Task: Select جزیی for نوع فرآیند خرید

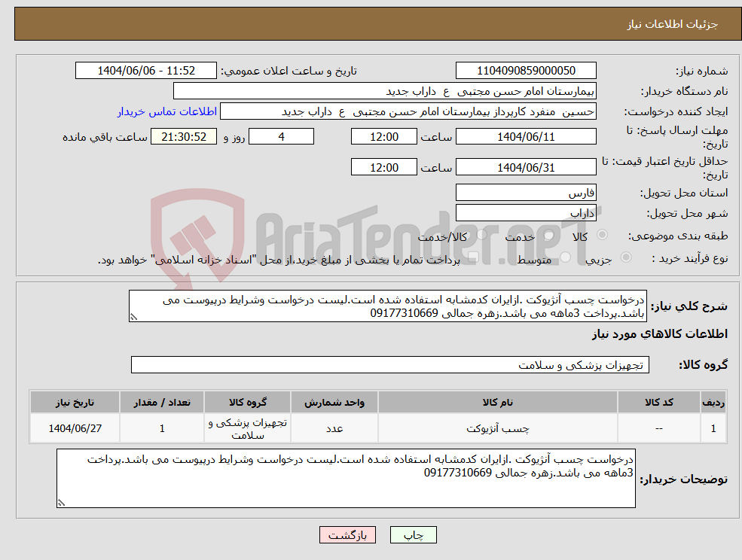Action: (627, 255)
